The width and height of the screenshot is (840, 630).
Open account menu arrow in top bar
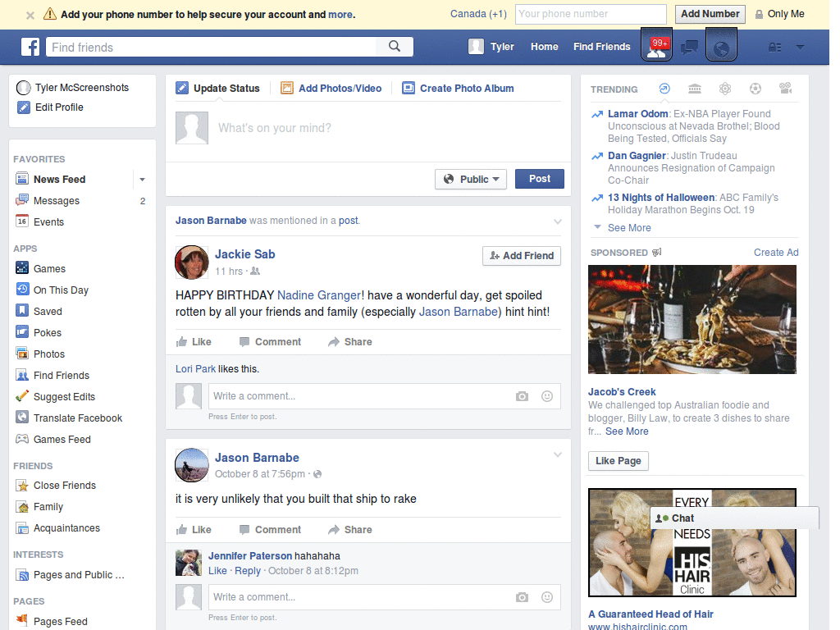pos(800,47)
